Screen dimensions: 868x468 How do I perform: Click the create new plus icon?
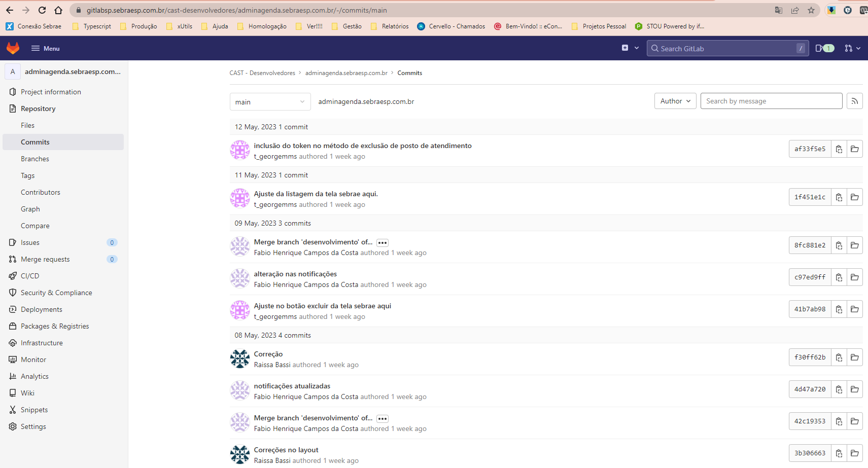(630, 48)
